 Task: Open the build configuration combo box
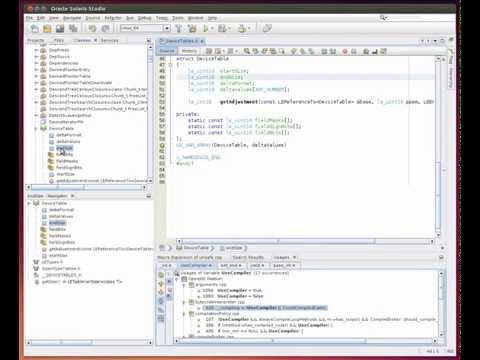pos(145,29)
